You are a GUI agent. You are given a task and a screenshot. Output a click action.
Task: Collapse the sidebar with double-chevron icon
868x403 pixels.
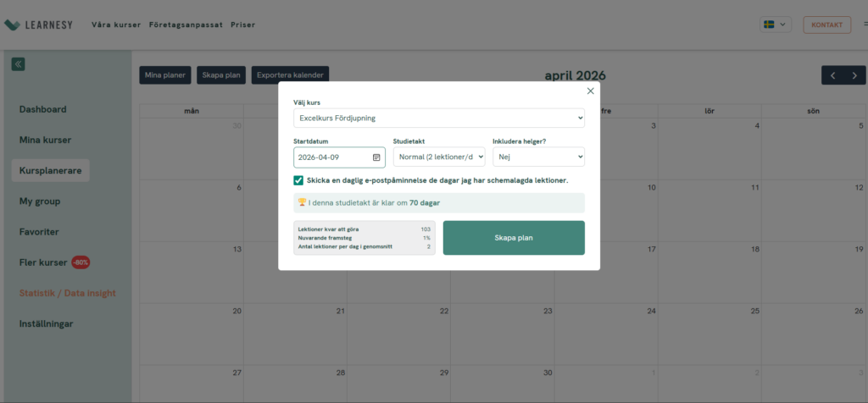click(x=18, y=63)
